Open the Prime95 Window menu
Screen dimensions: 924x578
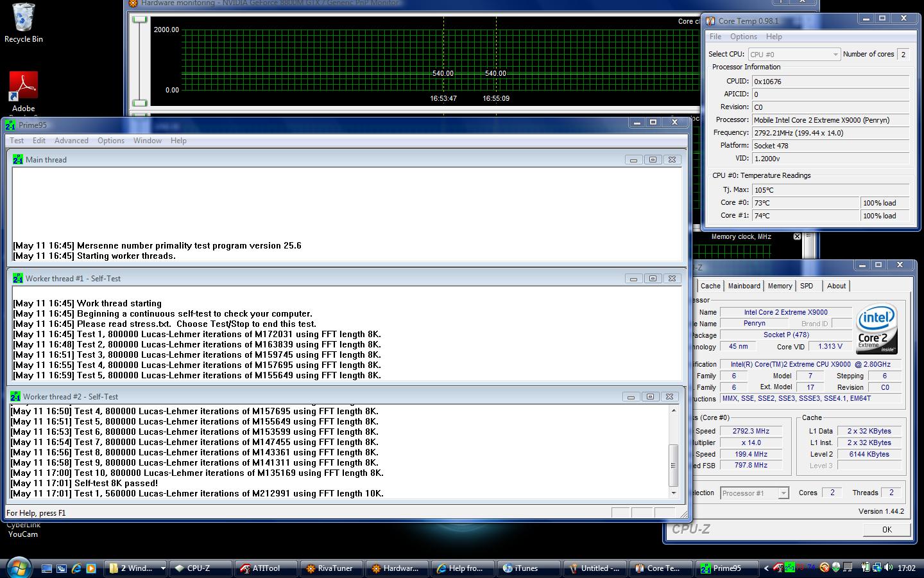pyautogui.click(x=148, y=141)
